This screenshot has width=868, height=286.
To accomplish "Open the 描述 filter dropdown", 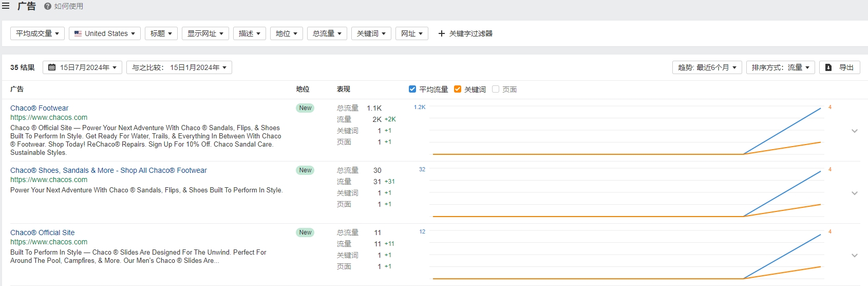I will coord(250,33).
